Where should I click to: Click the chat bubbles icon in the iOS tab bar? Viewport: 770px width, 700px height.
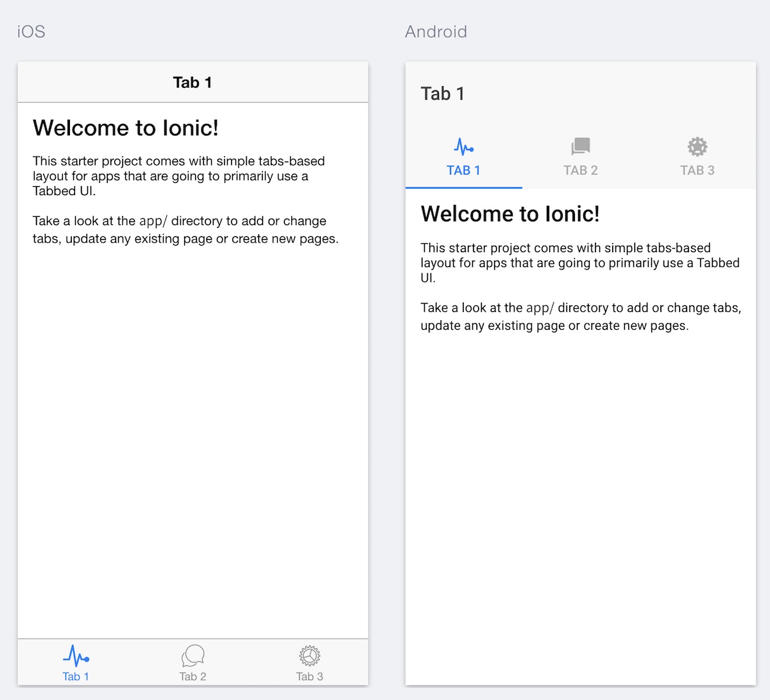tap(193, 656)
